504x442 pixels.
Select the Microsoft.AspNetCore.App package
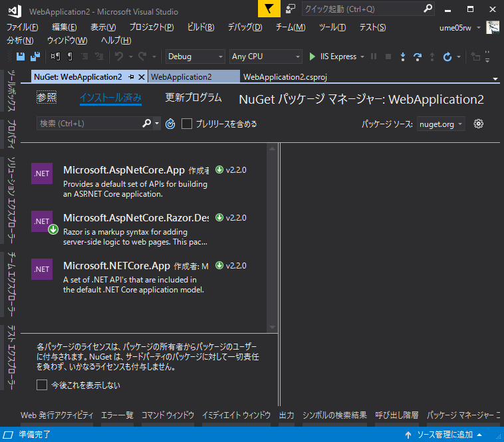(x=144, y=181)
